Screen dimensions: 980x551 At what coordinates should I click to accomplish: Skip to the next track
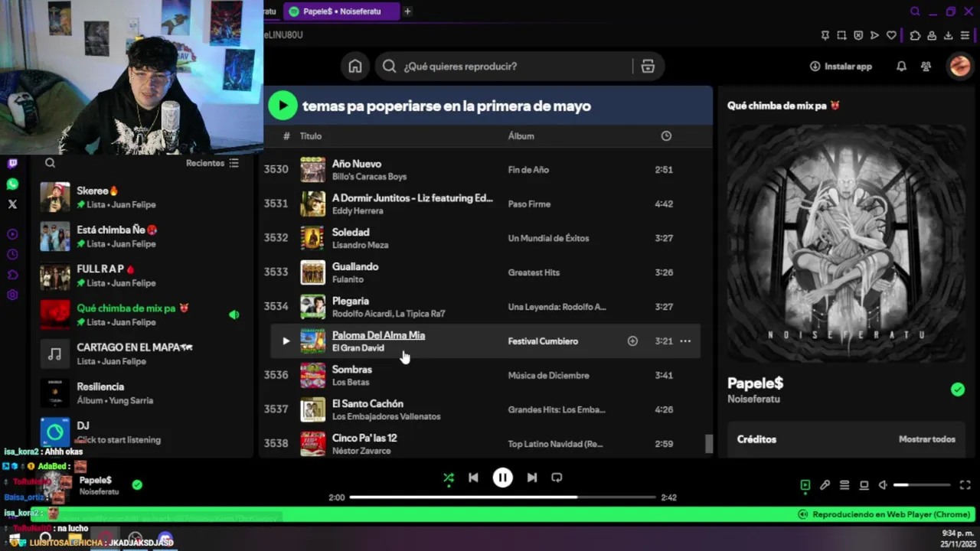531,478
